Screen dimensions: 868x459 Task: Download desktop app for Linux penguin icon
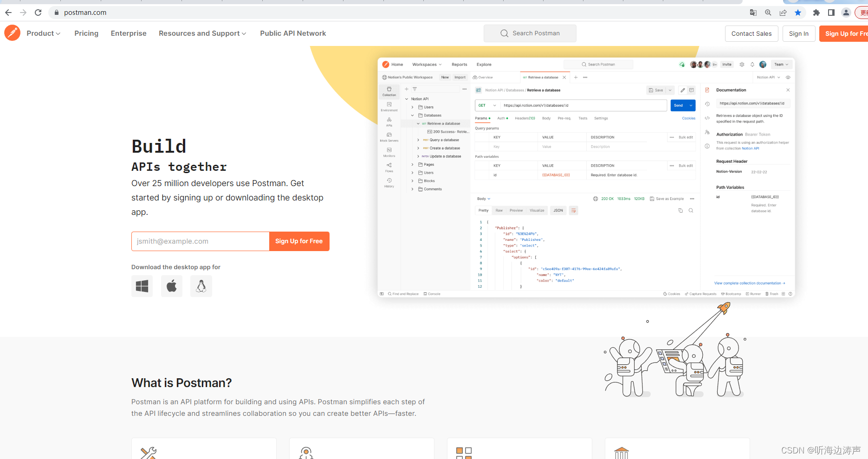coord(201,286)
